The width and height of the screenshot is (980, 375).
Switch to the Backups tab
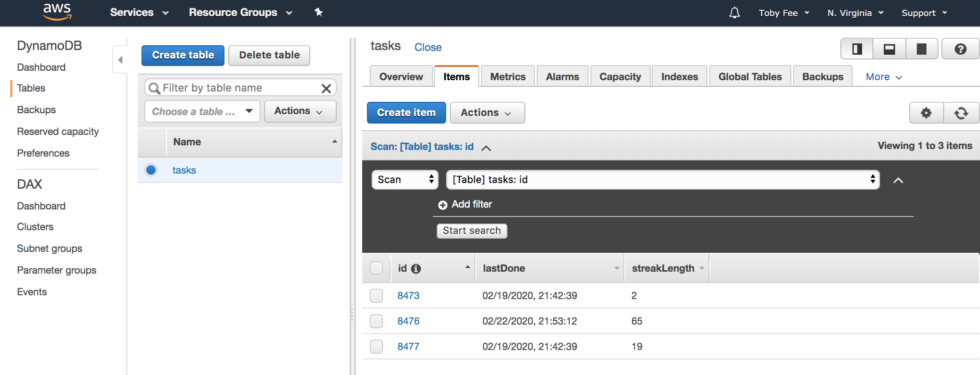coord(822,77)
